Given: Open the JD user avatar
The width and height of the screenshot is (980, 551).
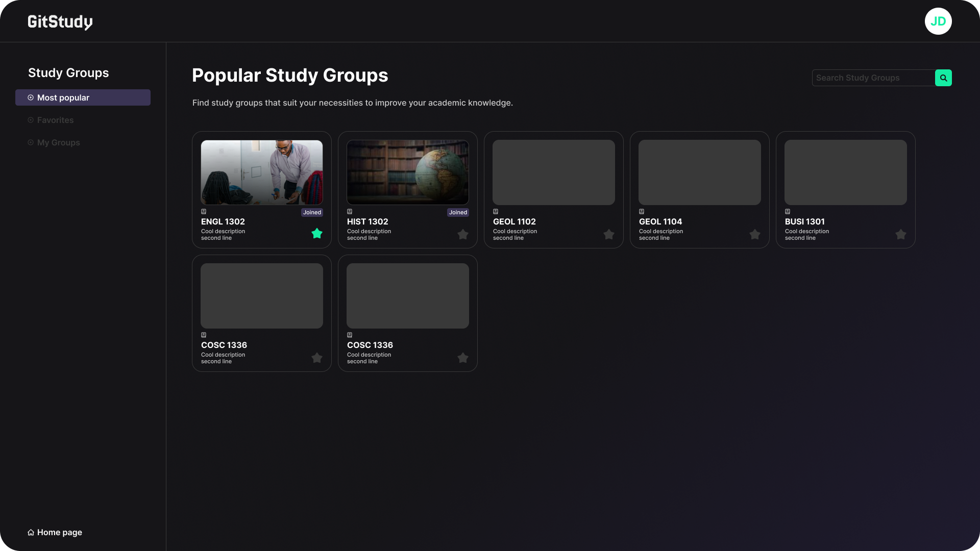Looking at the screenshot, I should tap(938, 21).
